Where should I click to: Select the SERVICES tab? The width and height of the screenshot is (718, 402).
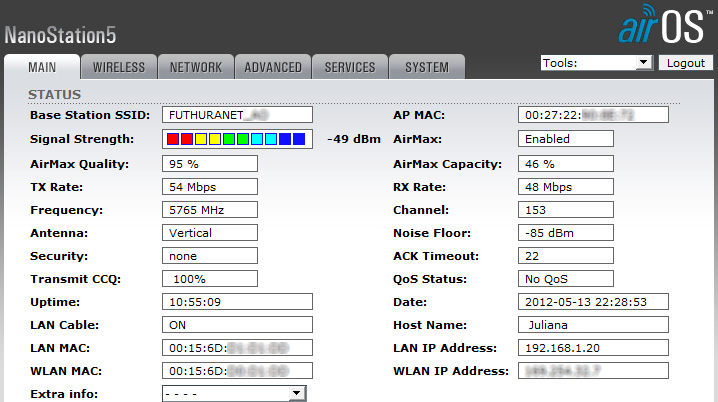(350, 67)
